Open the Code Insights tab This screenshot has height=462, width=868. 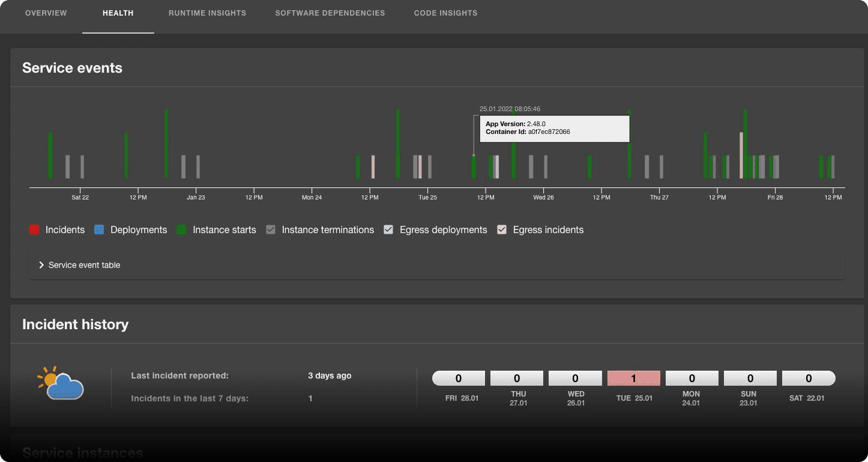click(445, 13)
